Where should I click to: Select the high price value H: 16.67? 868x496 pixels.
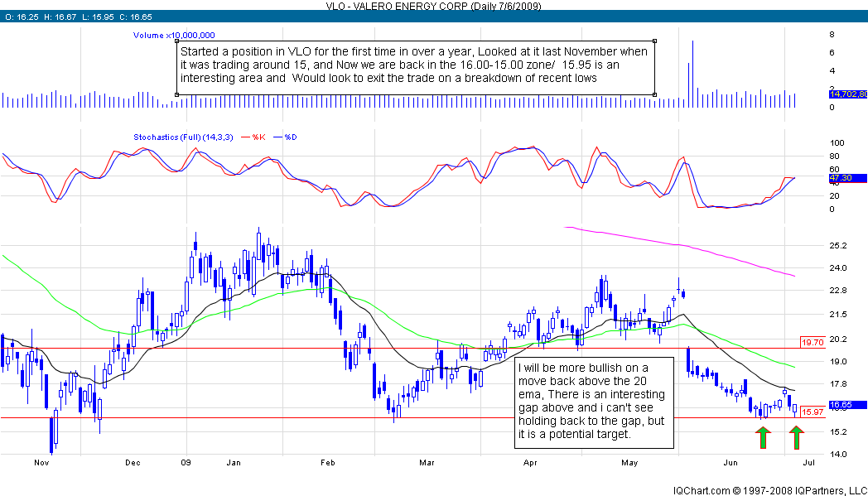pyautogui.click(x=60, y=17)
